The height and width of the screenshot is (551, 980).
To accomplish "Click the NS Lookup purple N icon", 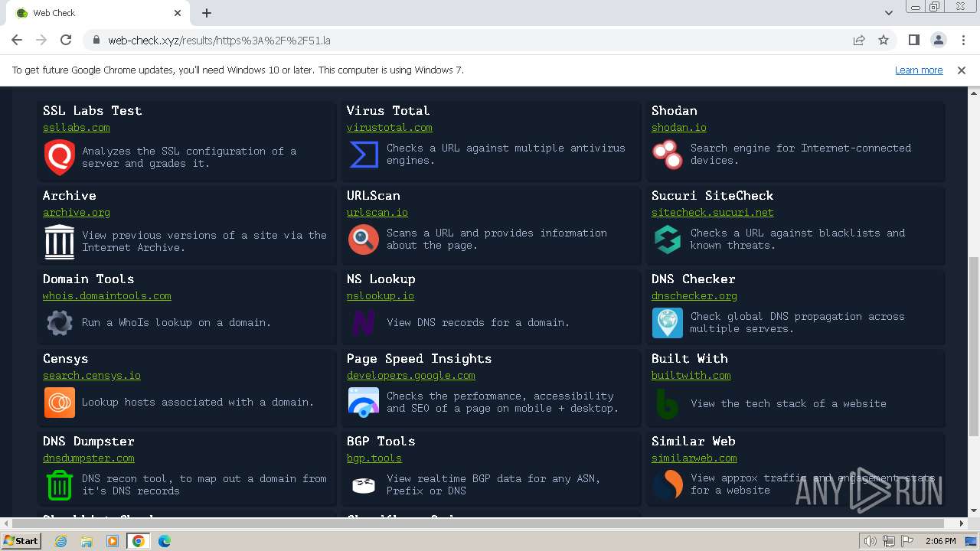I will 364,322.
